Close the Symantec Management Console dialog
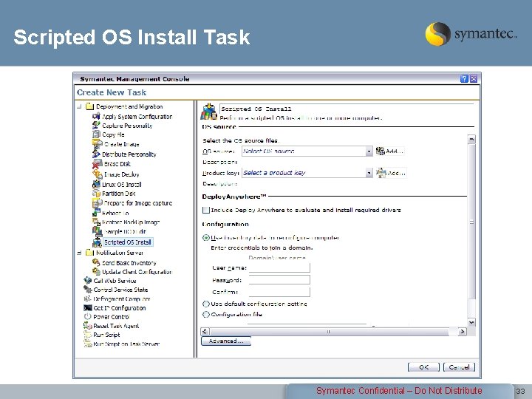The image size is (532, 399). click(x=474, y=79)
